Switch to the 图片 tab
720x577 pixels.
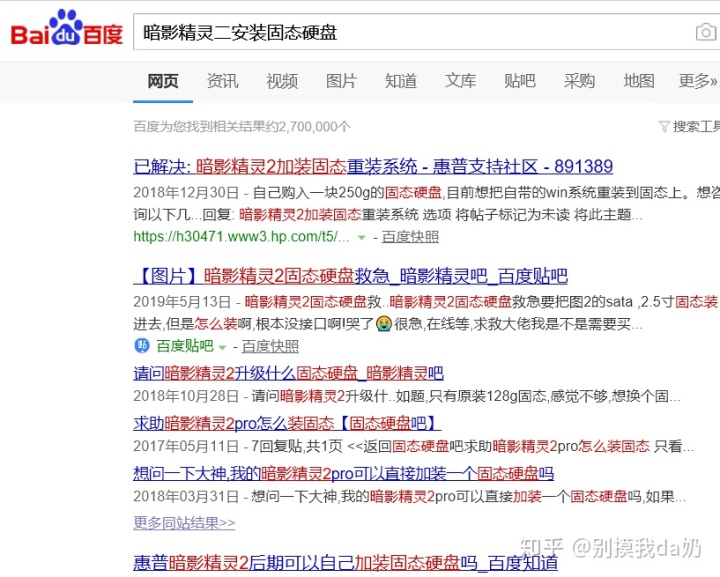point(341,81)
